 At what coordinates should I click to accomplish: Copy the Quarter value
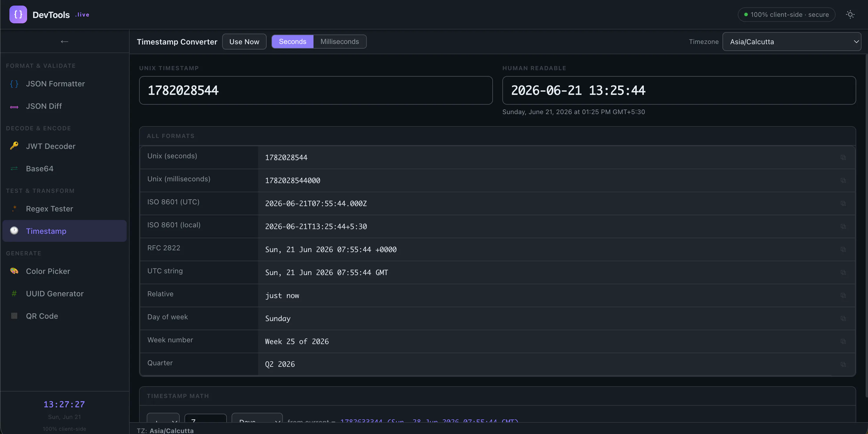click(x=843, y=364)
